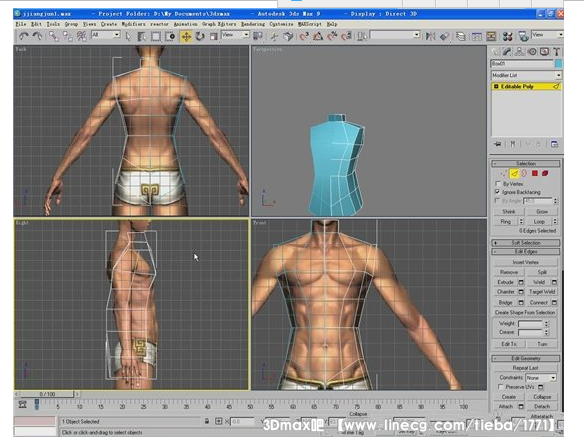Click the Pin Stack icon below modifier stack
Image resolution: width=584 pixels, height=442 pixels.
[x=498, y=144]
